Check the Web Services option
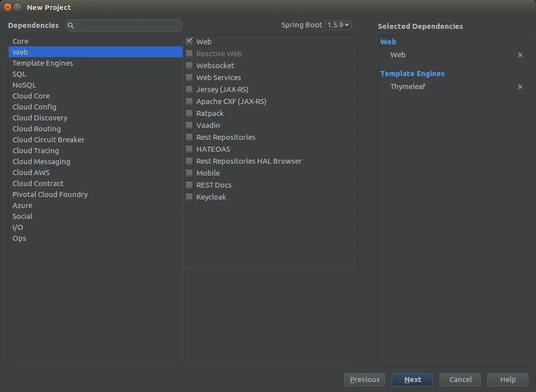The image size is (536, 392). click(189, 77)
